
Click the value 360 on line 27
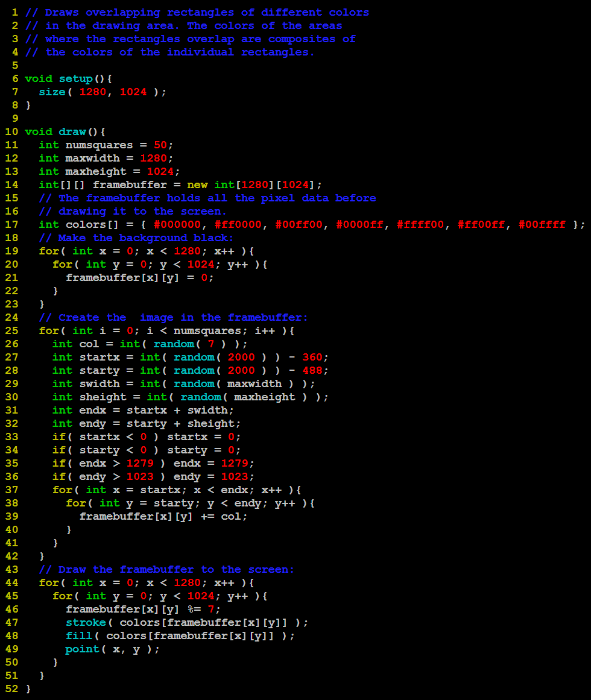[x=312, y=358]
